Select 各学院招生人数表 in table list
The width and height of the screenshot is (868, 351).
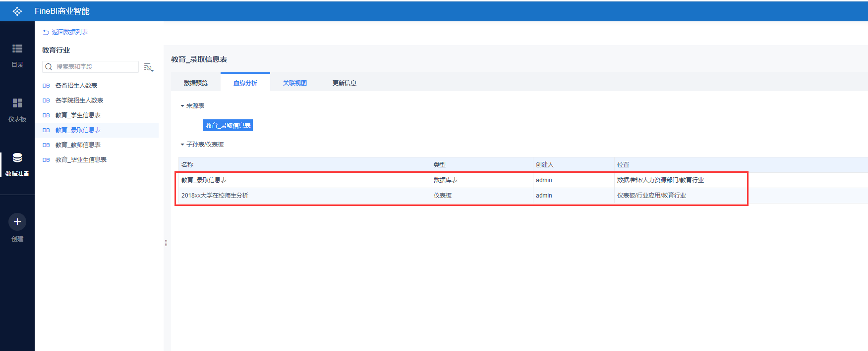(79, 100)
